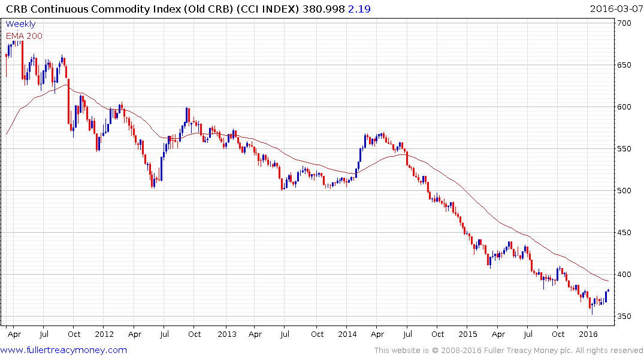Click the 700 price axis label
Screen dimensions: 644x359
tap(624, 23)
